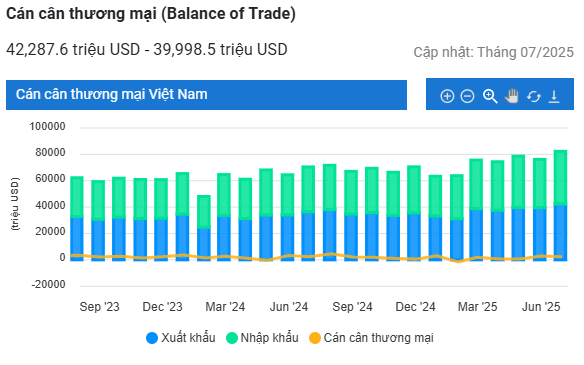
Task: Select the magnifier selection zoom tool
Action: click(490, 96)
